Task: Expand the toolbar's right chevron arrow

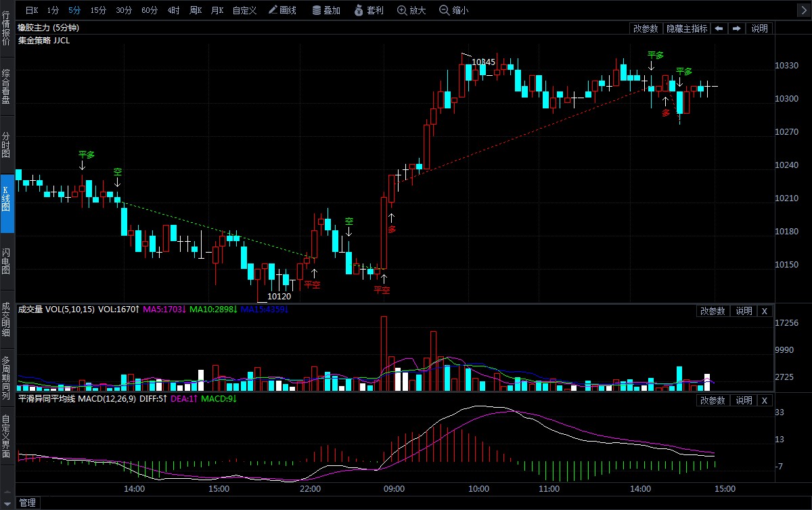Action: [804, 10]
